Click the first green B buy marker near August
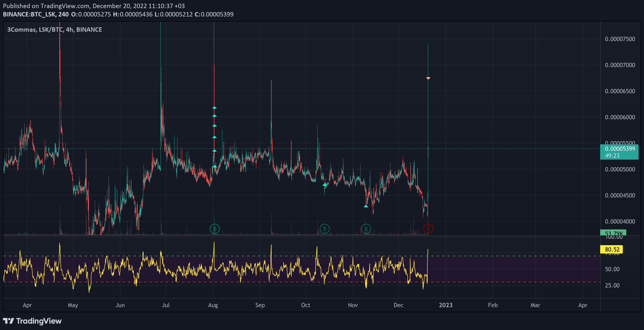The width and height of the screenshot is (644, 330). coord(214,229)
